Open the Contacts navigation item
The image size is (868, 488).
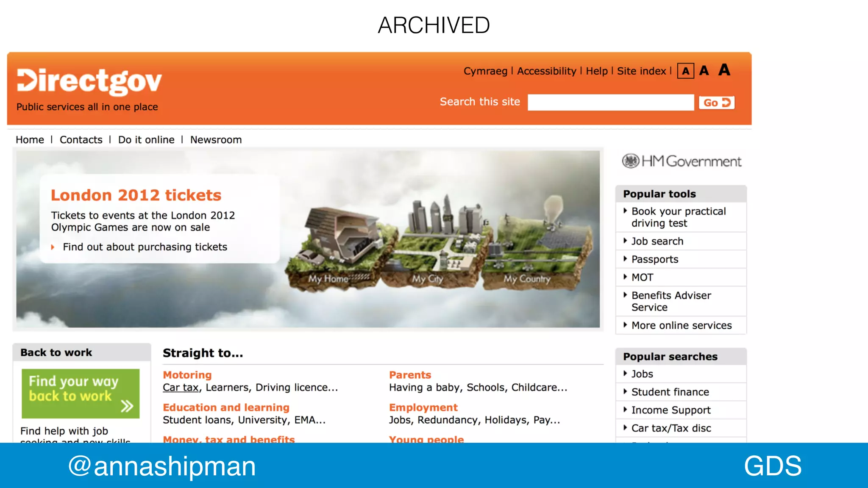pyautogui.click(x=81, y=140)
